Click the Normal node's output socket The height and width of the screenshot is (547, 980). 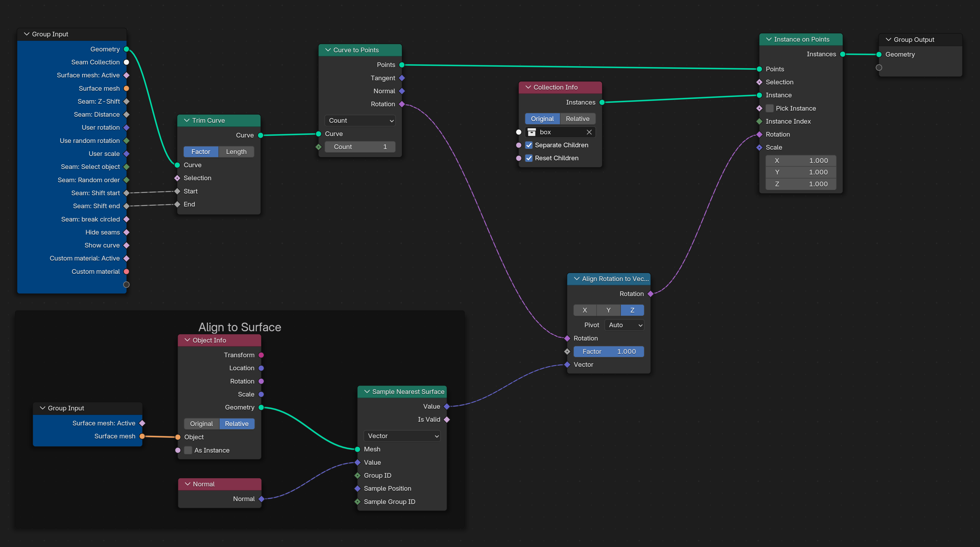click(261, 499)
